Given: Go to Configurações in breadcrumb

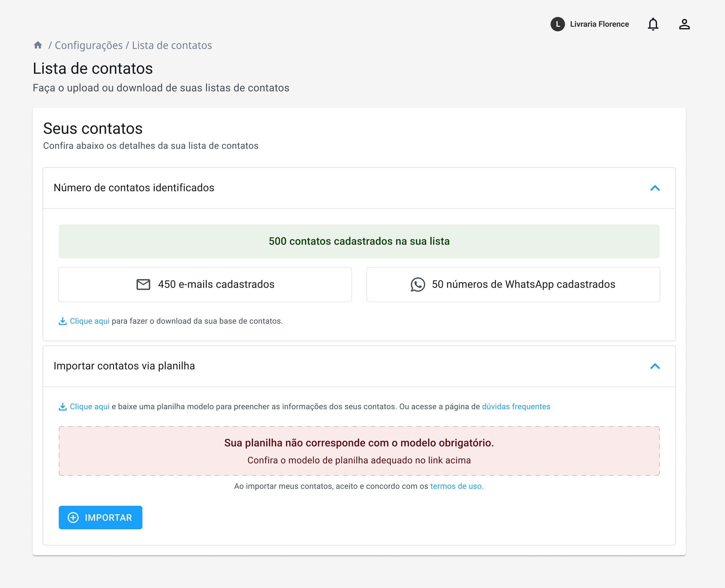Looking at the screenshot, I should click(x=89, y=45).
